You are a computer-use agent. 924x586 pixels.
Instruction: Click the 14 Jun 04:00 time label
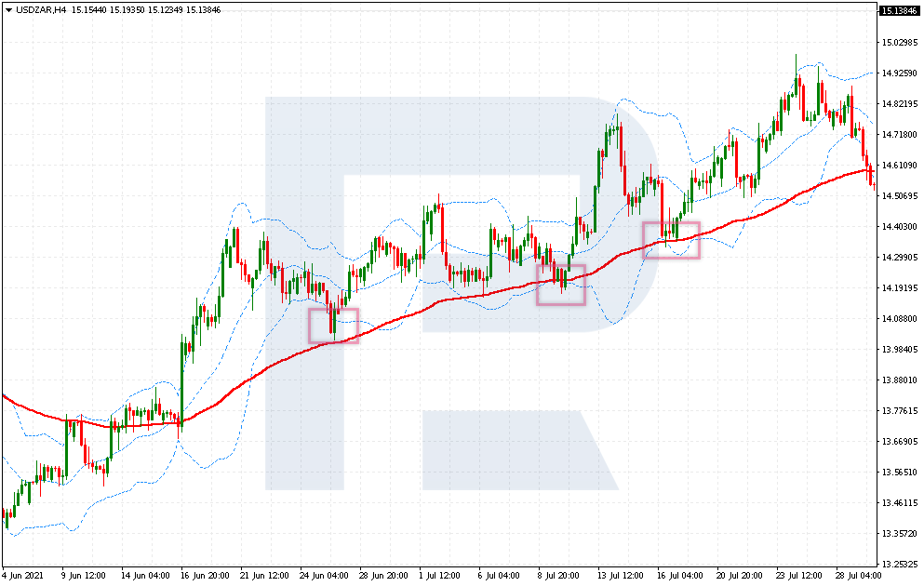(145, 576)
